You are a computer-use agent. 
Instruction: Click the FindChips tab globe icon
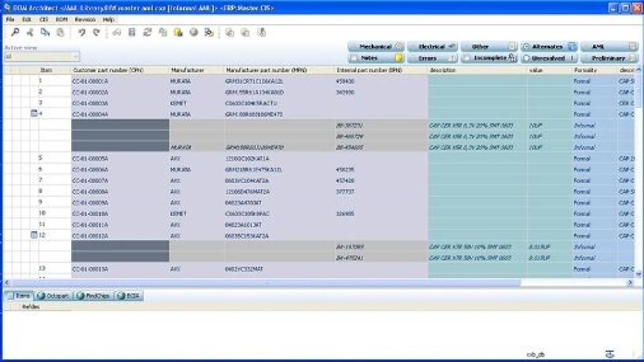click(x=80, y=296)
